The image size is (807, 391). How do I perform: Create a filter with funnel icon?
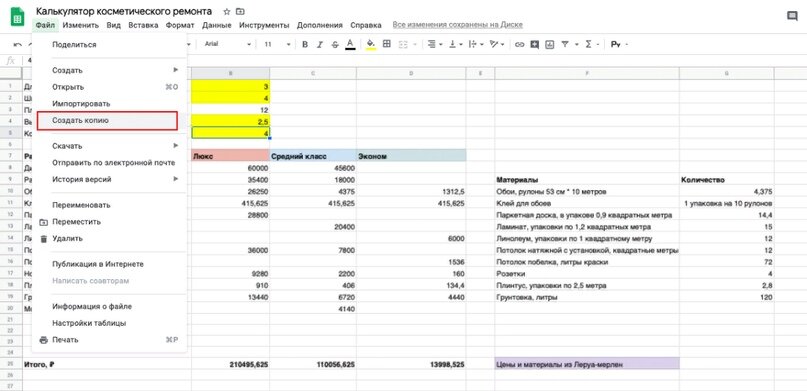[565, 45]
